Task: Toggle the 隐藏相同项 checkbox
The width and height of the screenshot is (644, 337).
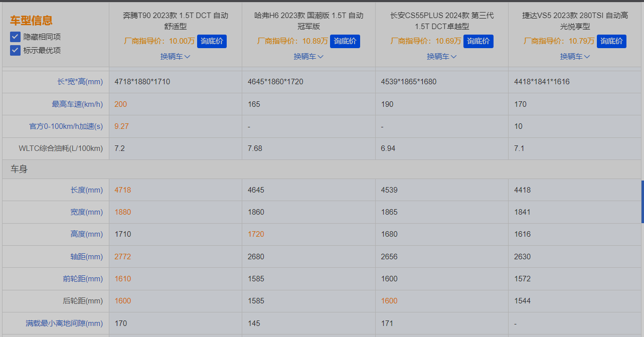Action: pyautogui.click(x=15, y=37)
